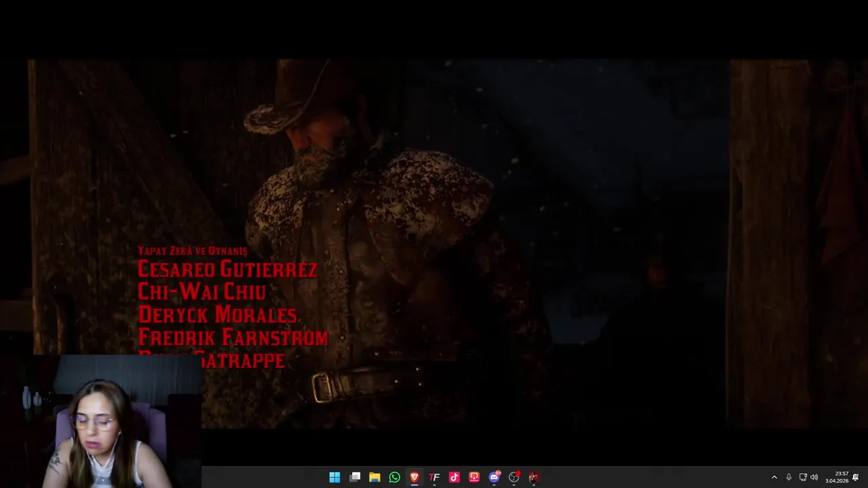Open the Windows Start menu
Viewport: 868px width, 488px height.
click(334, 477)
